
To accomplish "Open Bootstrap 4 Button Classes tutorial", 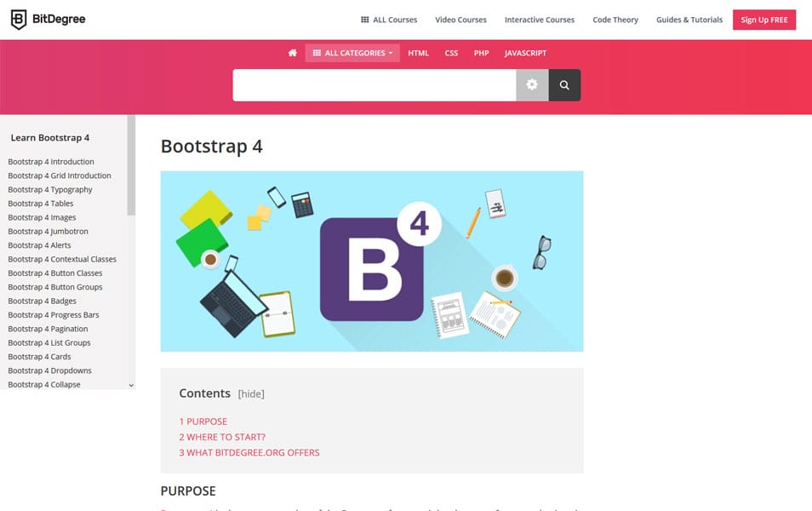I will (x=54, y=273).
